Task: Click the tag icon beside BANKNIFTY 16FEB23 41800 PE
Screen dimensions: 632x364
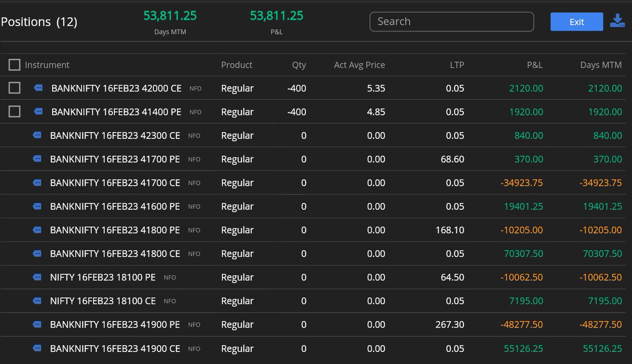Action: pos(37,230)
